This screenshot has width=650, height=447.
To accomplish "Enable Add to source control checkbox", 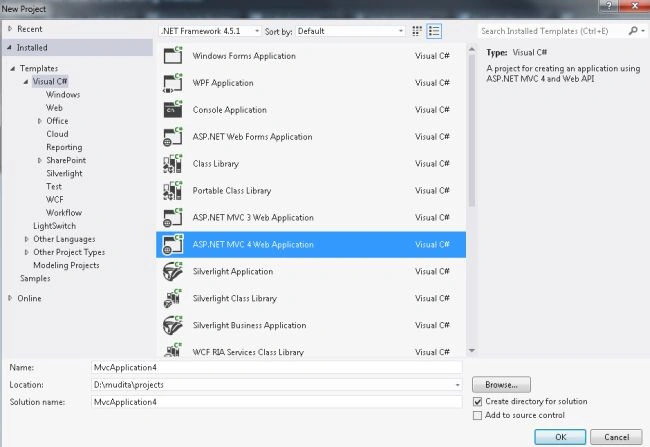I will point(478,415).
